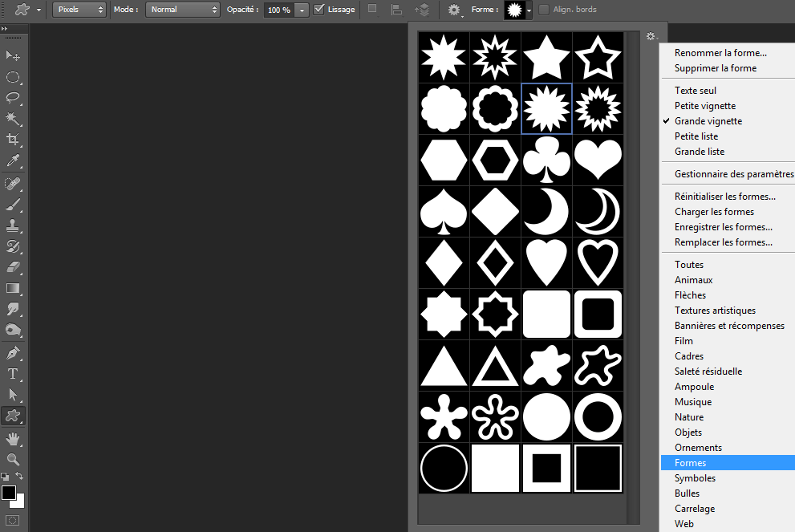The image size is (795, 532).
Task: Select the Text tool
Action: pyautogui.click(x=14, y=374)
